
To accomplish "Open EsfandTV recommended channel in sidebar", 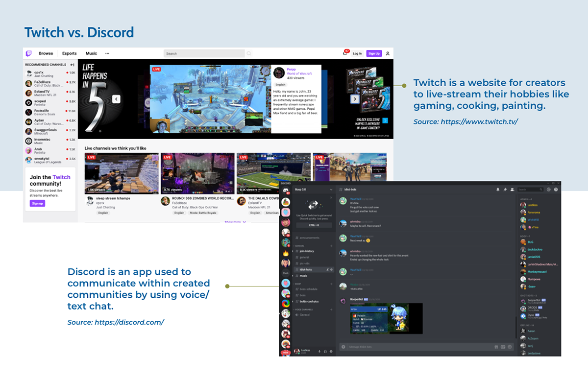I will coord(51,93).
